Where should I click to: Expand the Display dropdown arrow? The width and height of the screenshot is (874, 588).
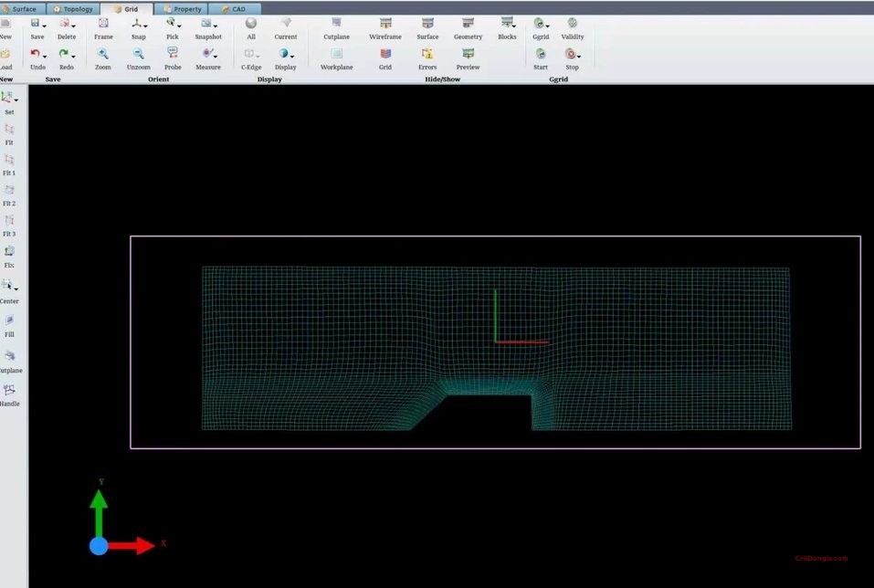[292, 57]
